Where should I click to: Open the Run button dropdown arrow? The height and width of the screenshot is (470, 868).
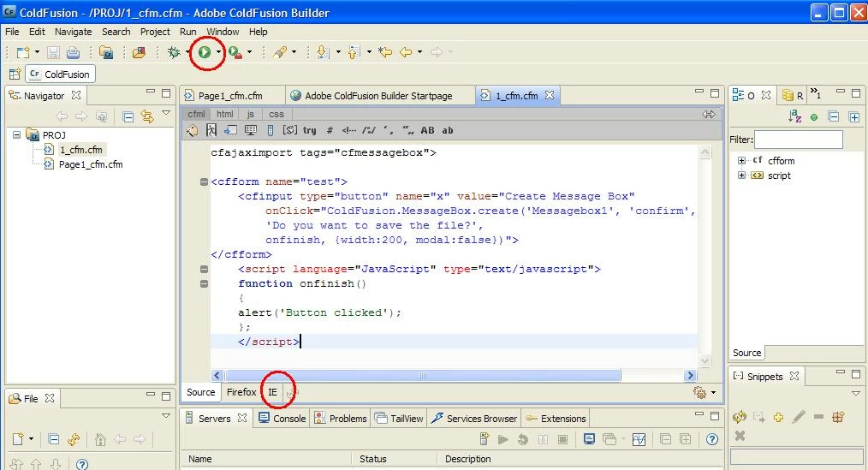[218, 52]
